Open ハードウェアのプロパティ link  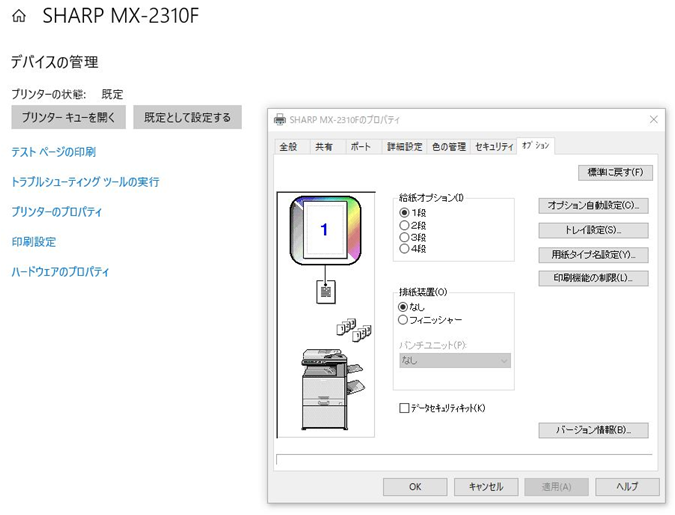(x=60, y=272)
